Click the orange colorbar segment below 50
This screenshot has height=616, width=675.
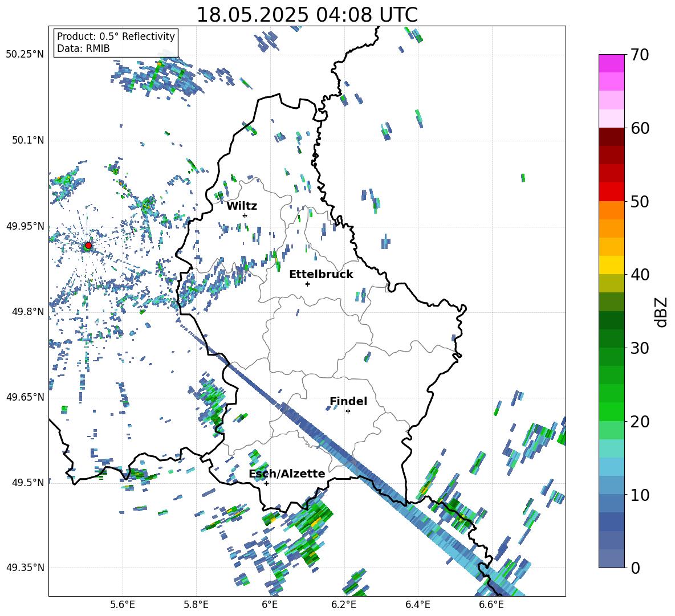click(x=612, y=210)
